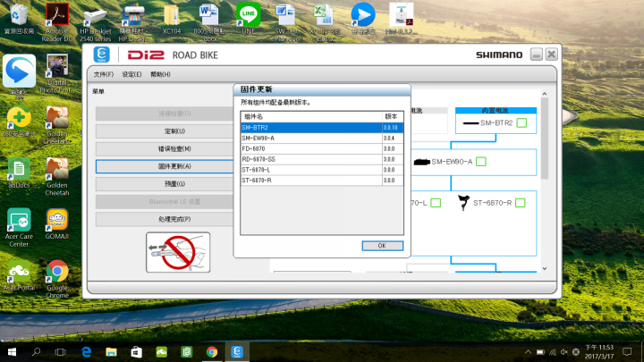Launch Microsoft Edge from taskbar
This screenshot has width=644, height=362.
click(86, 352)
